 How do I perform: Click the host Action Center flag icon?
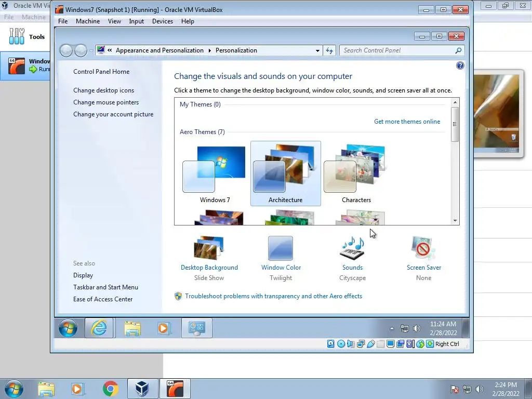pos(455,389)
